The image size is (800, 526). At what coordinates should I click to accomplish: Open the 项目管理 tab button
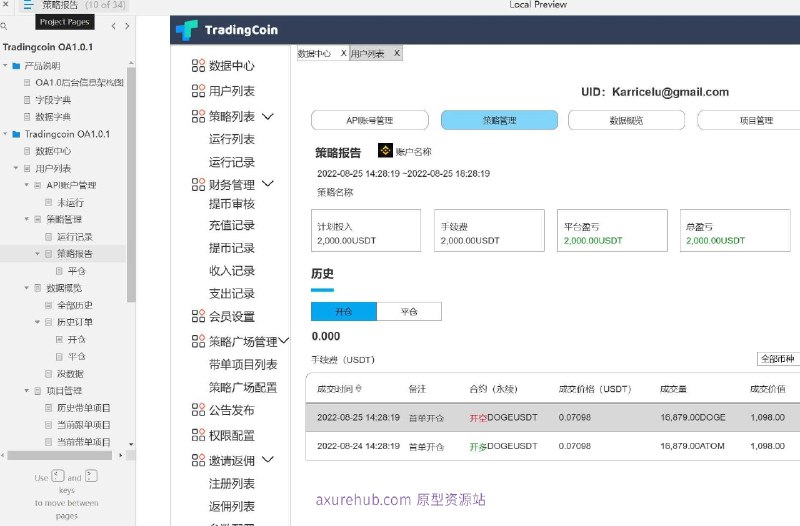click(749, 120)
